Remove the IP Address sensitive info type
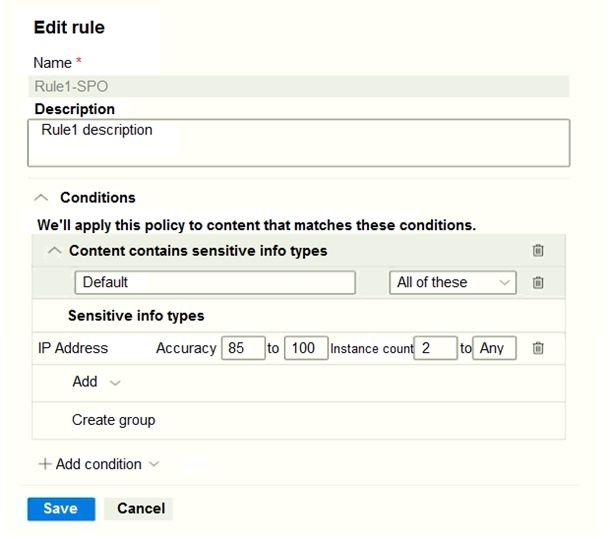The image size is (610, 539). tap(538, 348)
